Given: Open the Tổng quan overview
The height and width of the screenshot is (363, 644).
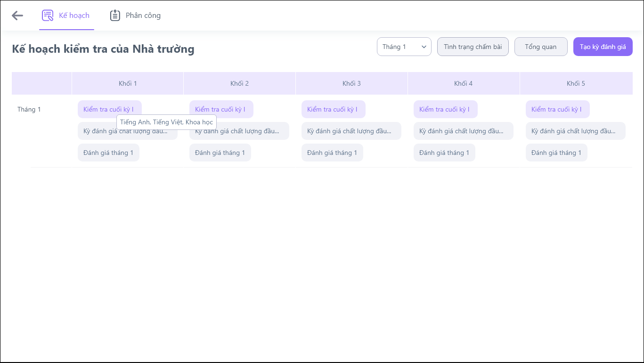Looking at the screenshot, I should 540,47.
